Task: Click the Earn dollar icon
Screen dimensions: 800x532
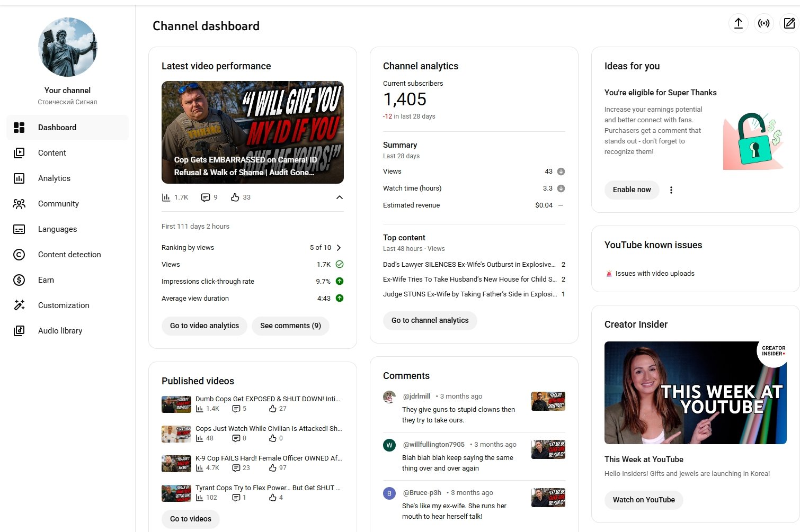Action: tap(19, 280)
